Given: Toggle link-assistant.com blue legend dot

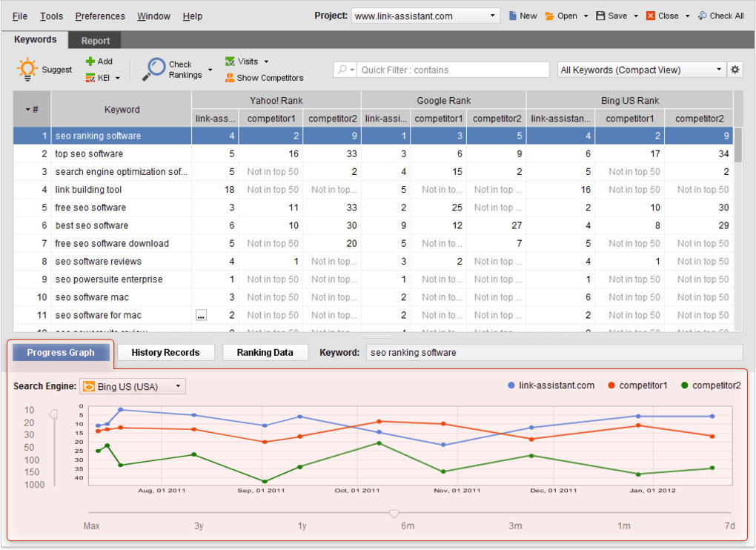Looking at the screenshot, I should (x=511, y=385).
